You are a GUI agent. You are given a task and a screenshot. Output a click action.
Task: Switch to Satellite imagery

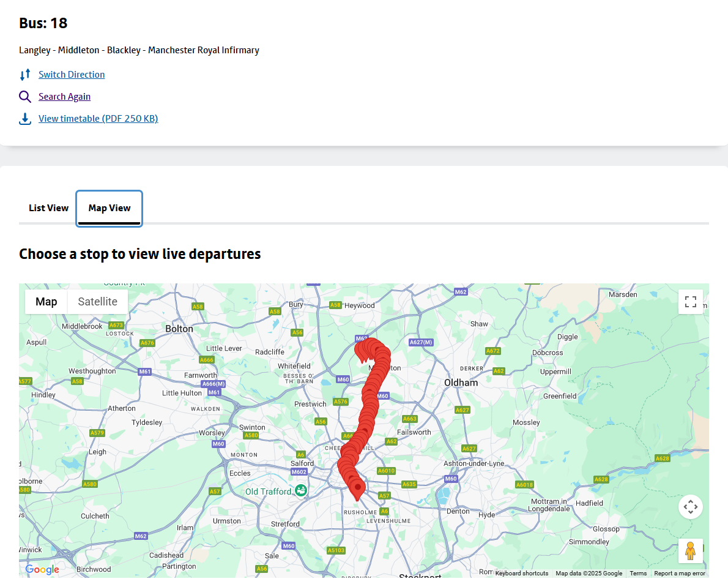97,302
